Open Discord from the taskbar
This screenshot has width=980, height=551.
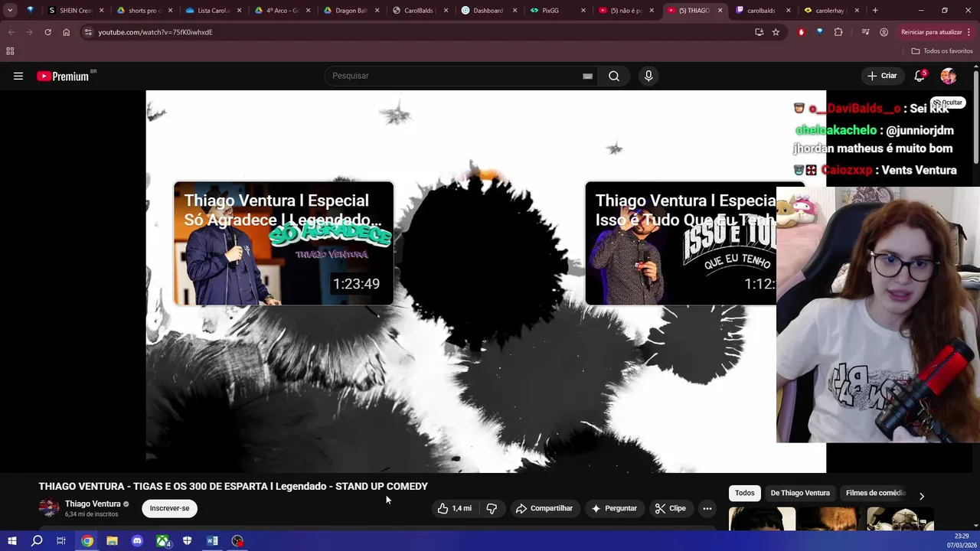[x=137, y=541]
